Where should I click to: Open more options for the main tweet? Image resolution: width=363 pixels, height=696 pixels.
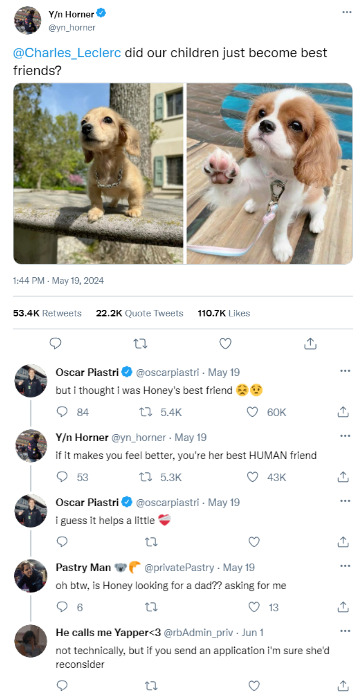click(347, 12)
